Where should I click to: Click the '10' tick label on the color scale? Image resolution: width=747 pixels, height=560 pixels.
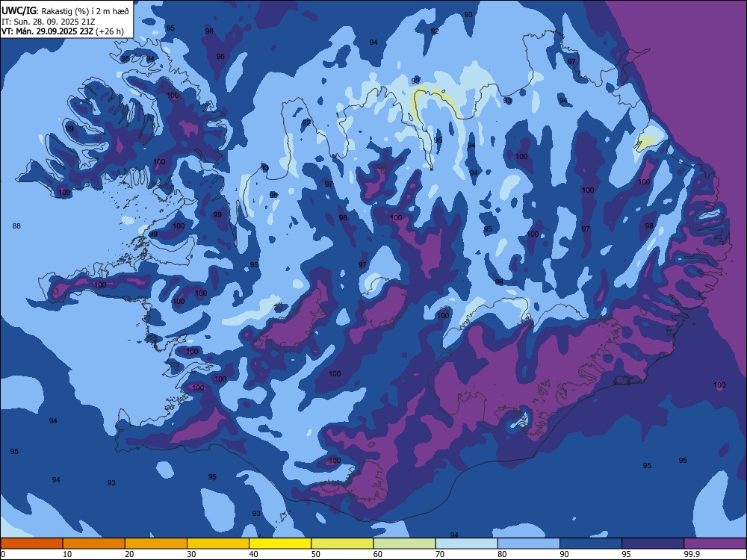[x=67, y=554]
